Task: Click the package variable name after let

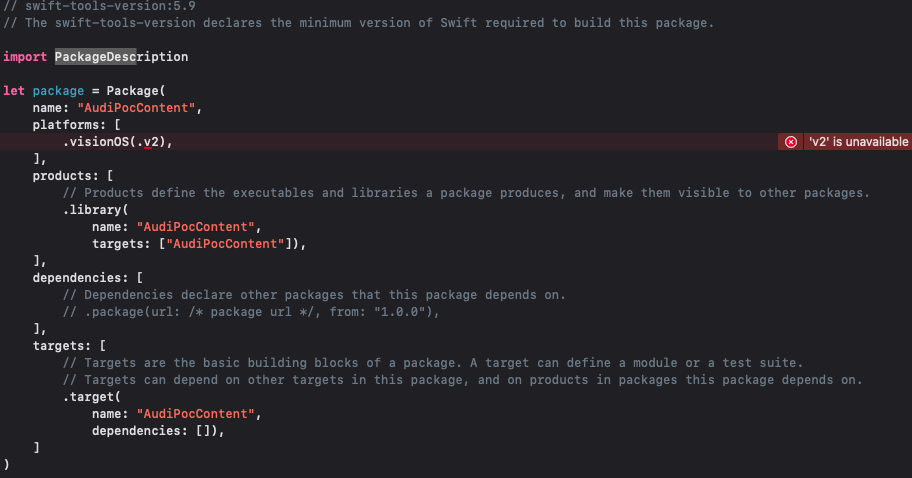Action: (58, 91)
